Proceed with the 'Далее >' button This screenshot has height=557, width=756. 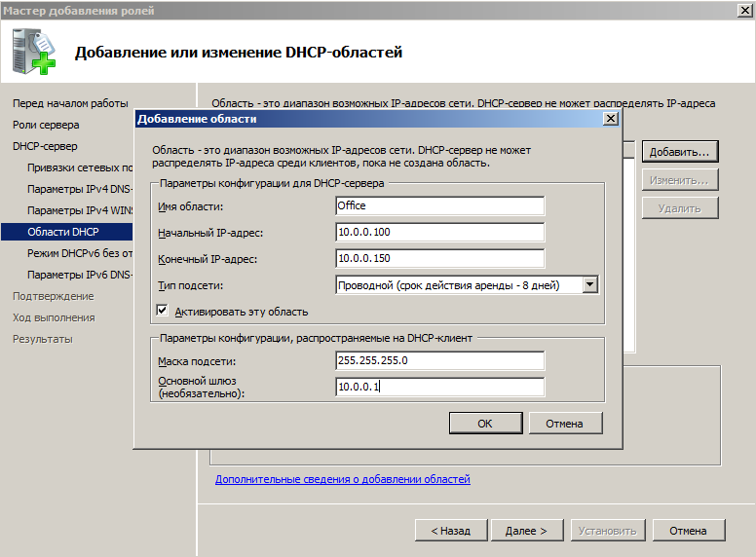[526, 531]
